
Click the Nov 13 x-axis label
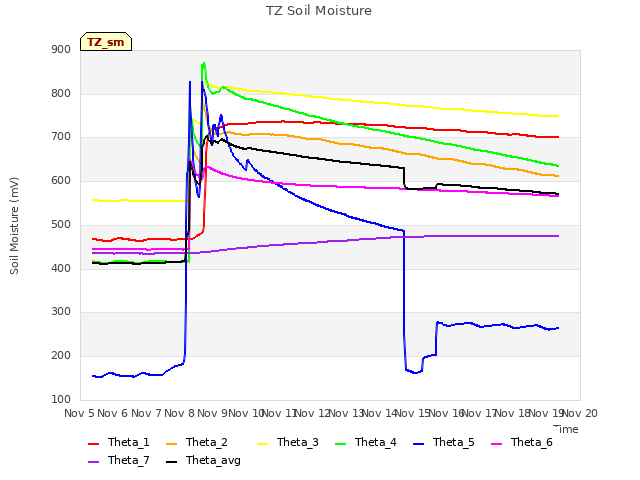point(346,413)
